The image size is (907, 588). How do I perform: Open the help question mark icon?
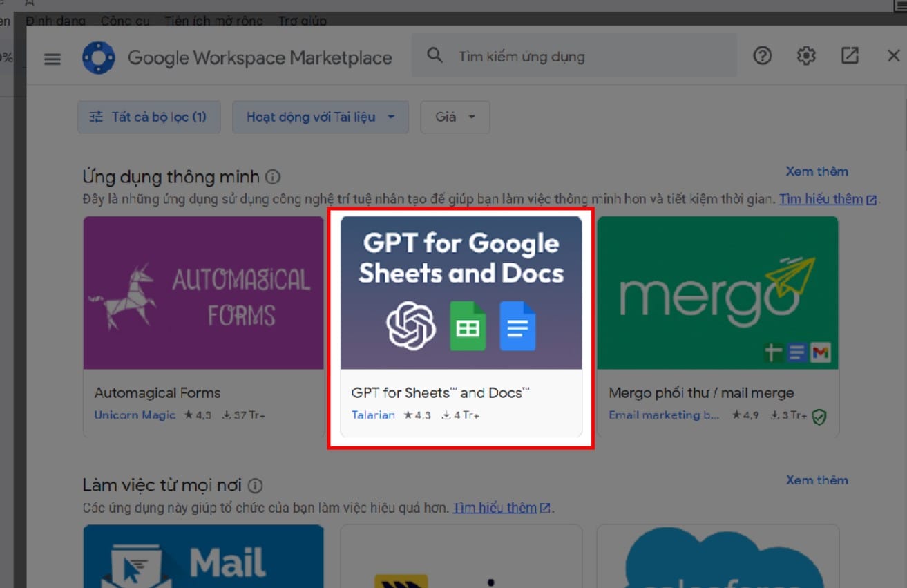(762, 56)
